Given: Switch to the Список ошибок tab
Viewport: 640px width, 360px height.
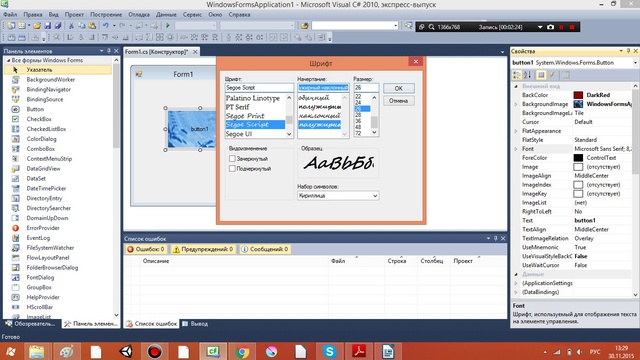Looking at the screenshot, I should click(151, 324).
